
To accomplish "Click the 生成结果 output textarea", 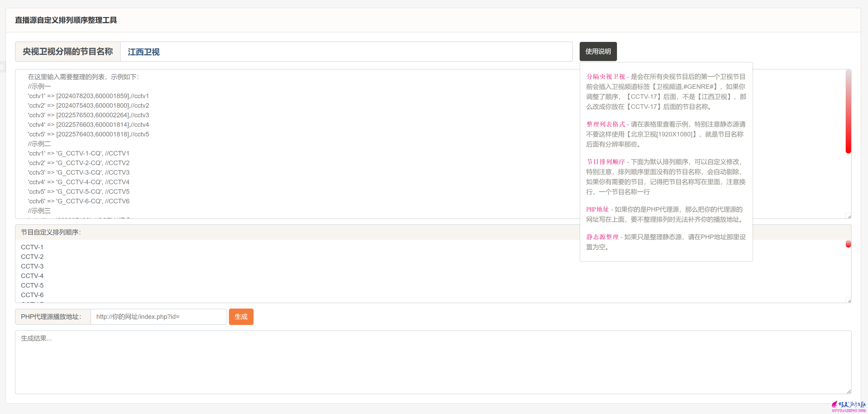I will (x=433, y=362).
